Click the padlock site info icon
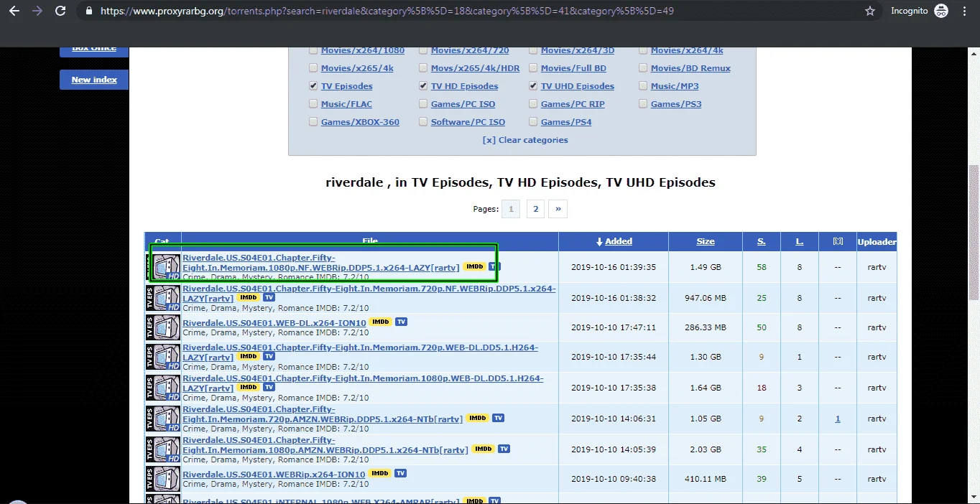This screenshot has width=980, height=504. coord(89,11)
